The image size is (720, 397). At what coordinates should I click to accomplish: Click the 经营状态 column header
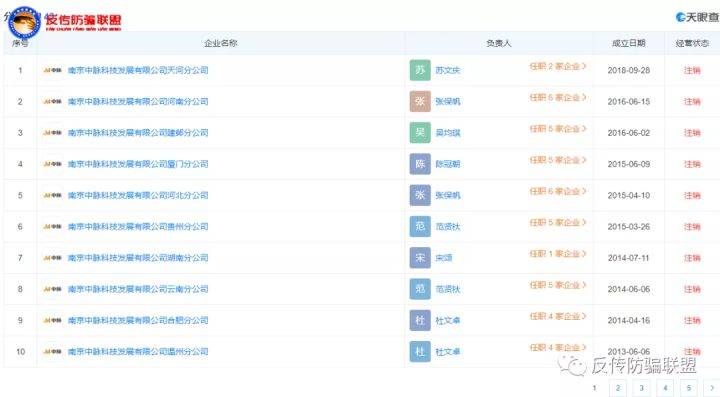coord(692,43)
